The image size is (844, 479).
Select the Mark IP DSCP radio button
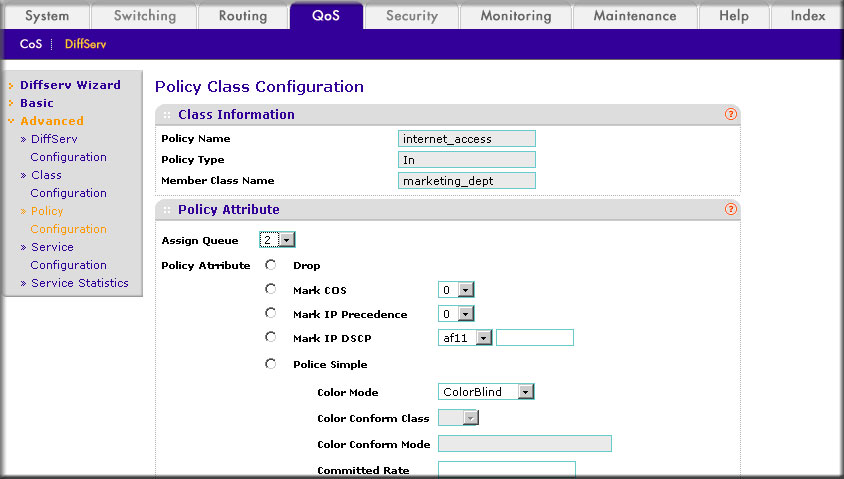click(x=271, y=337)
